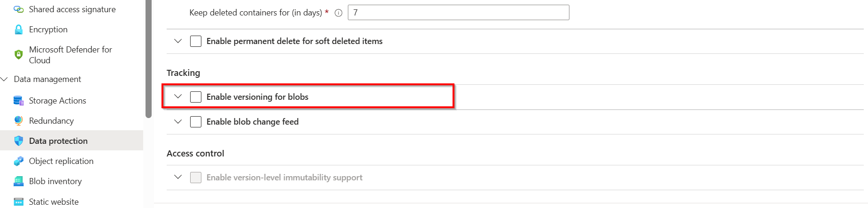The width and height of the screenshot is (868, 208).
Task: Open the Data protection menu item
Action: (x=58, y=141)
